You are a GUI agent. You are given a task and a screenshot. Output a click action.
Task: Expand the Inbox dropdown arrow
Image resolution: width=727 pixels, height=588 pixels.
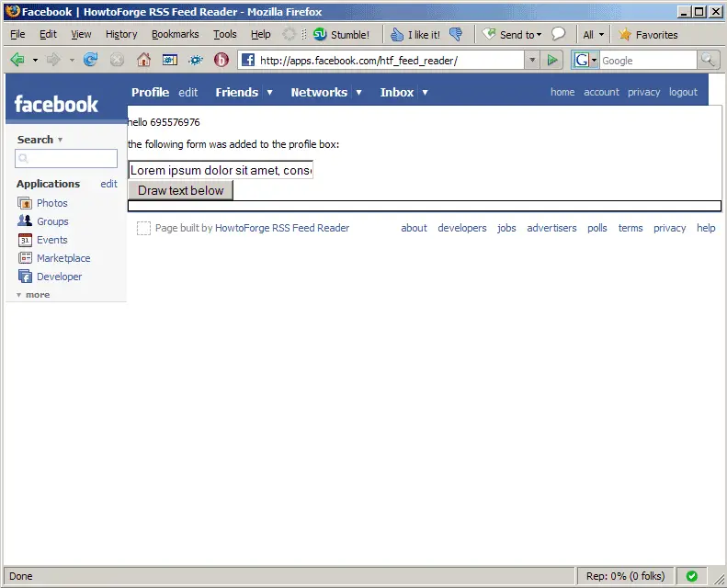425,93
